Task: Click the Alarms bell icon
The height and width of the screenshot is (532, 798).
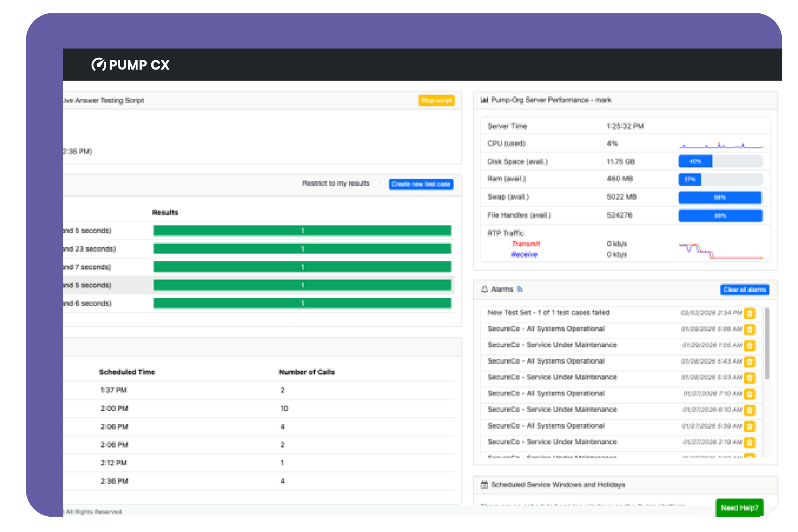Action: pyautogui.click(x=485, y=289)
